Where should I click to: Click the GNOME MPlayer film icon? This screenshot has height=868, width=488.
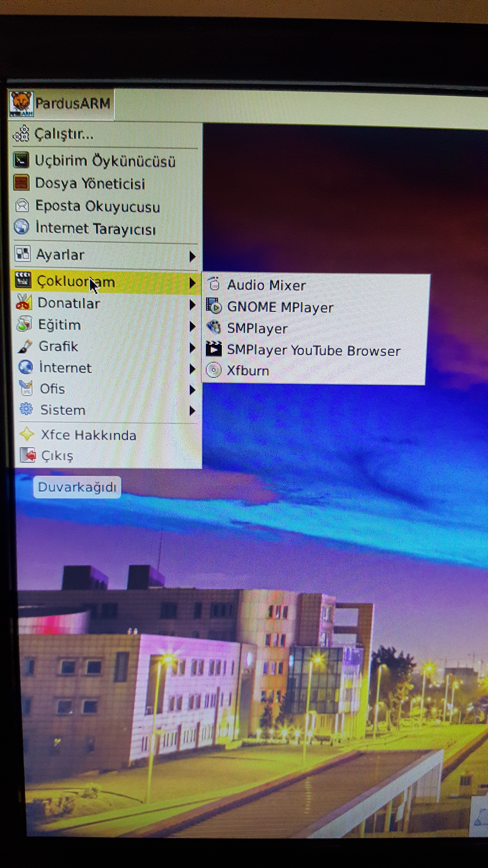click(213, 306)
